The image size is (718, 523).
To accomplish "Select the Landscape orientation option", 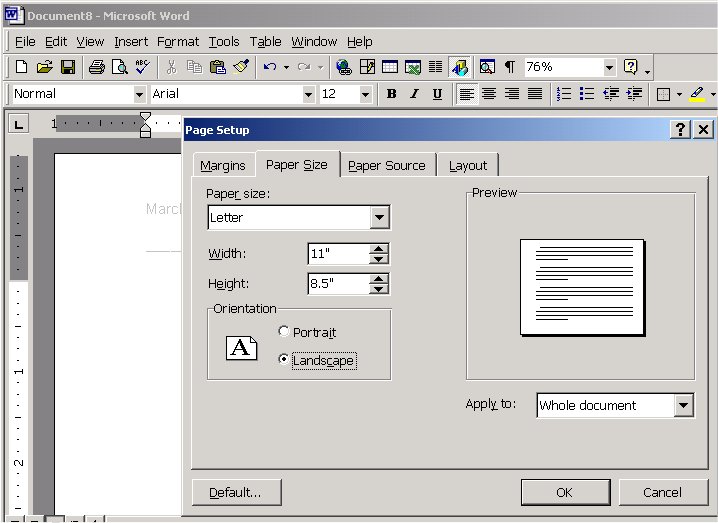I will (x=285, y=360).
